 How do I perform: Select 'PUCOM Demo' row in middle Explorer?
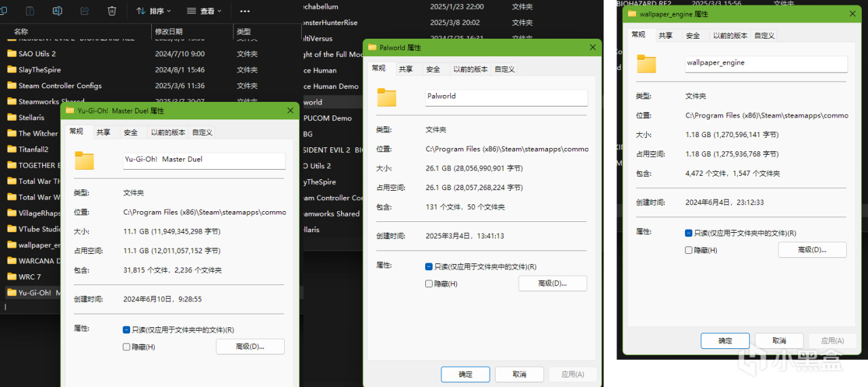pos(334,118)
